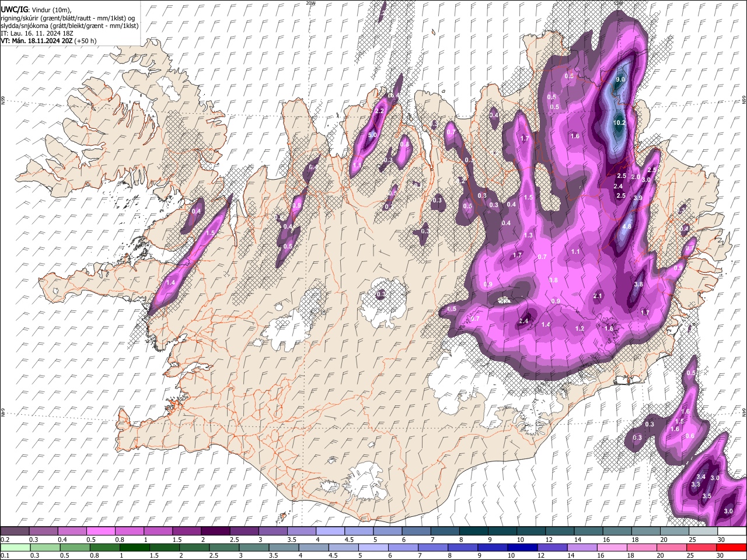Click the IT: Lau. 16. 11. 2024 18Z line
Screen dimensions: 747x560
coord(37,34)
